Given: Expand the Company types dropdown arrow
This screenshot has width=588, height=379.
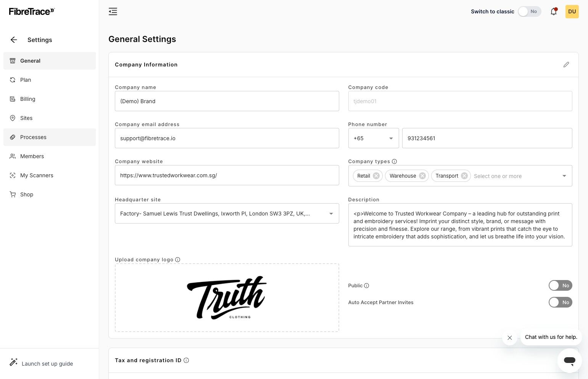Looking at the screenshot, I should 564,176.
